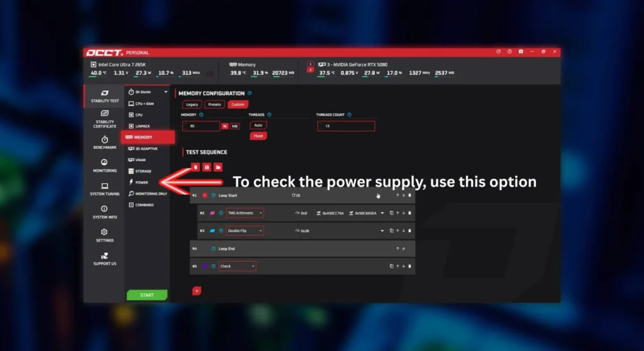The image size is (644, 351).
Task: Expand the test duration dropdown
Action: coord(165,92)
